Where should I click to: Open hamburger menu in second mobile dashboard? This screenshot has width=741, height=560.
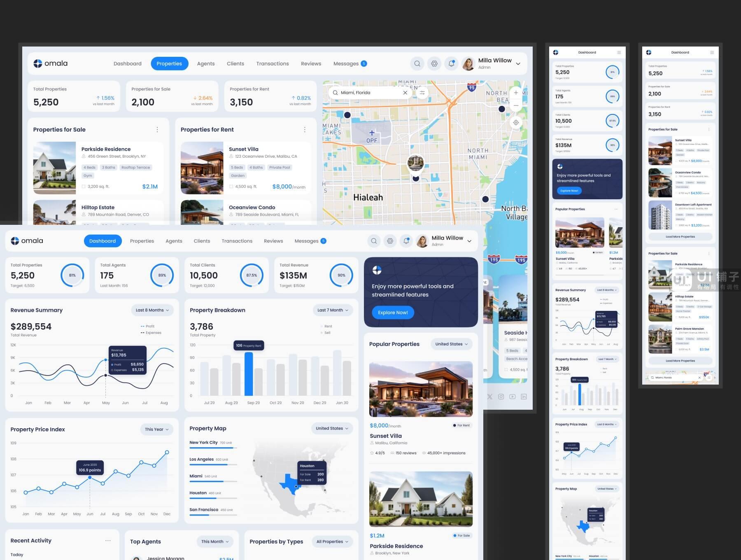click(712, 52)
